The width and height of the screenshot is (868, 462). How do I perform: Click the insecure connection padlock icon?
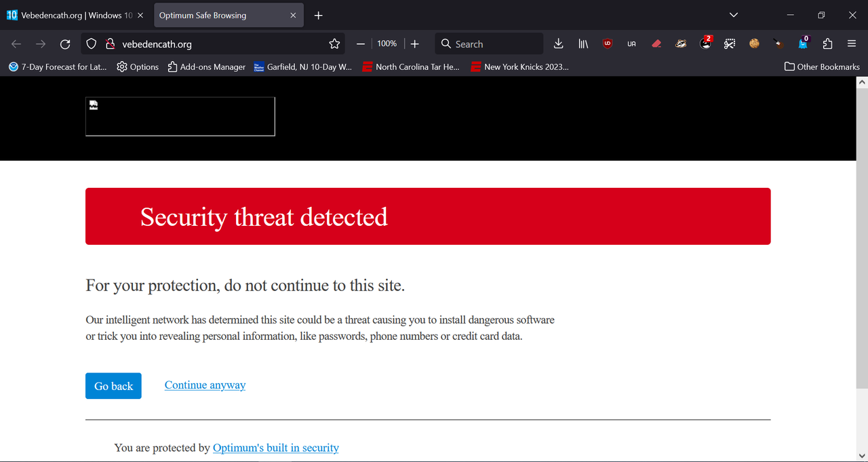(x=110, y=44)
